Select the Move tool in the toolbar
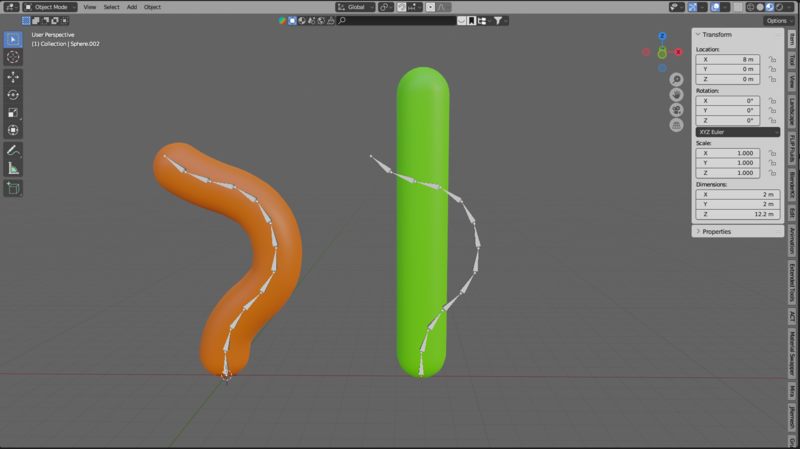This screenshot has width=800, height=449. pos(13,76)
